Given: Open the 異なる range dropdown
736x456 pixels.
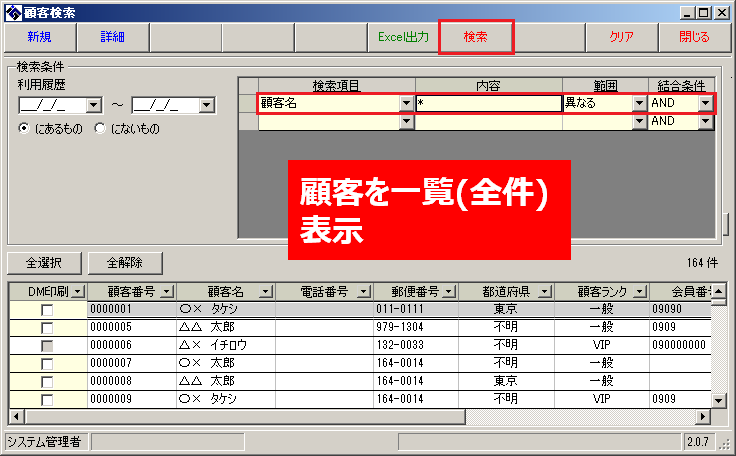Looking at the screenshot, I should click(x=639, y=103).
